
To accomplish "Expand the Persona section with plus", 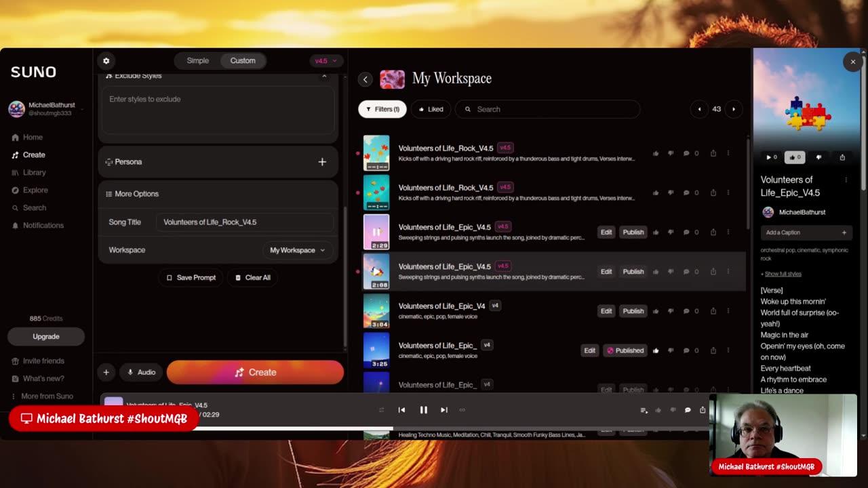I will pos(322,162).
